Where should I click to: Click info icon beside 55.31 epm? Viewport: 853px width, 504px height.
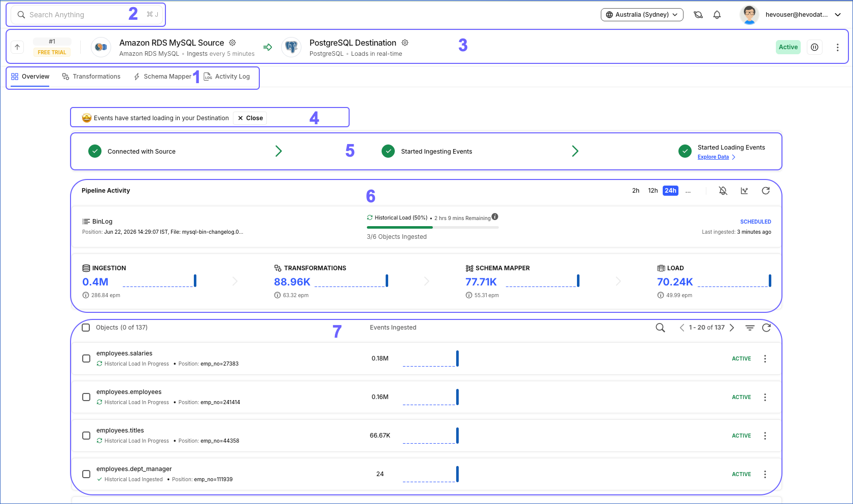tap(469, 295)
